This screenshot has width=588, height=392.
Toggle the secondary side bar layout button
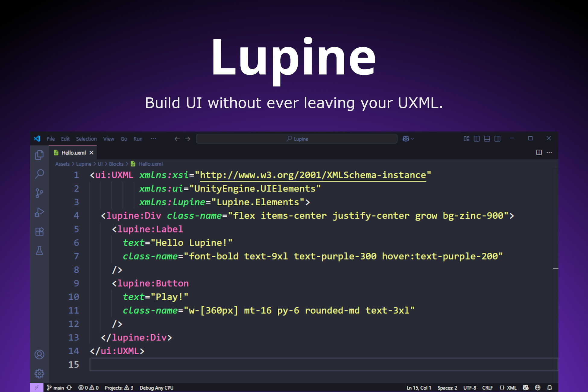[497, 139]
